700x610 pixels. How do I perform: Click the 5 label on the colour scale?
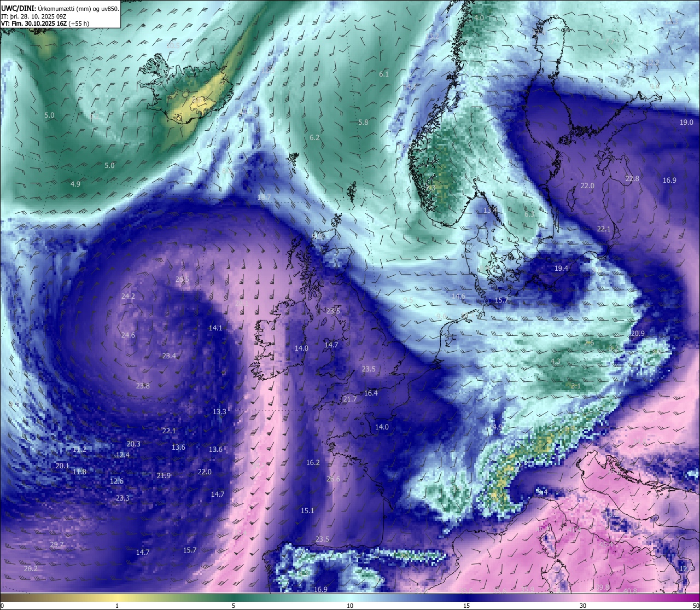pos(234,606)
